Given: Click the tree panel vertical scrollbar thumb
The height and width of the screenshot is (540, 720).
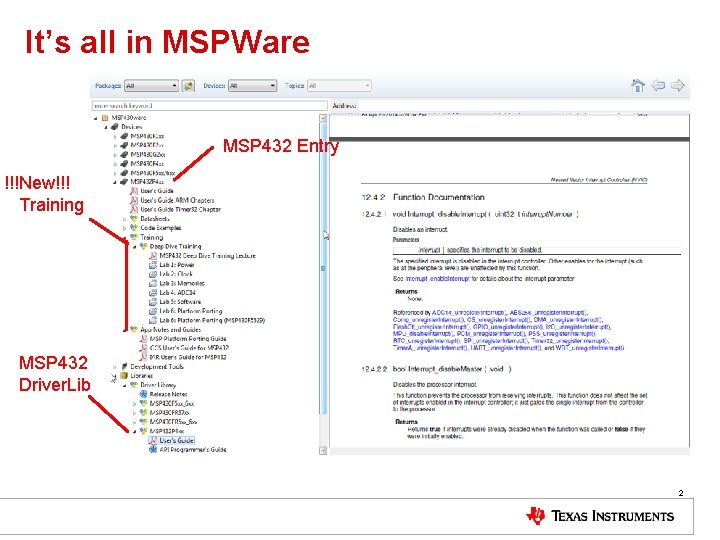Looking at the screenshot, I should tap(323, 268).
